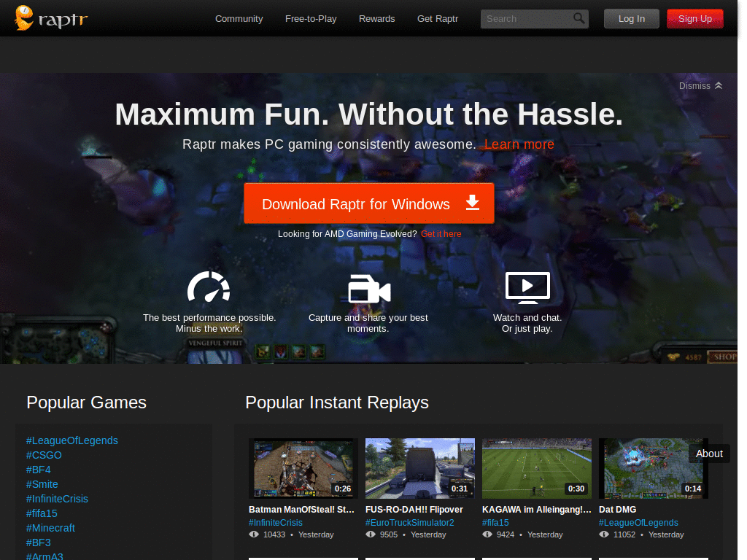Open #InfiniteCrisis in Popular Games list
The height and width of the screenshot is (560, 747).
(57, 499)
